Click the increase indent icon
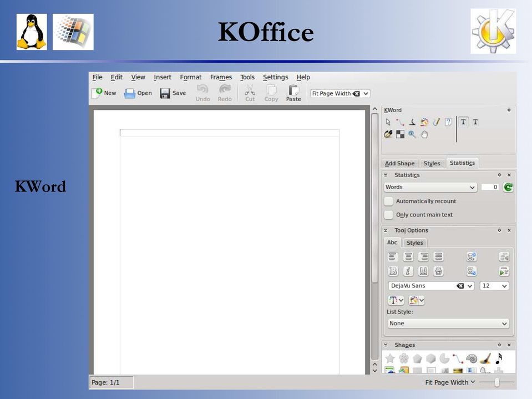 (504, 271)
